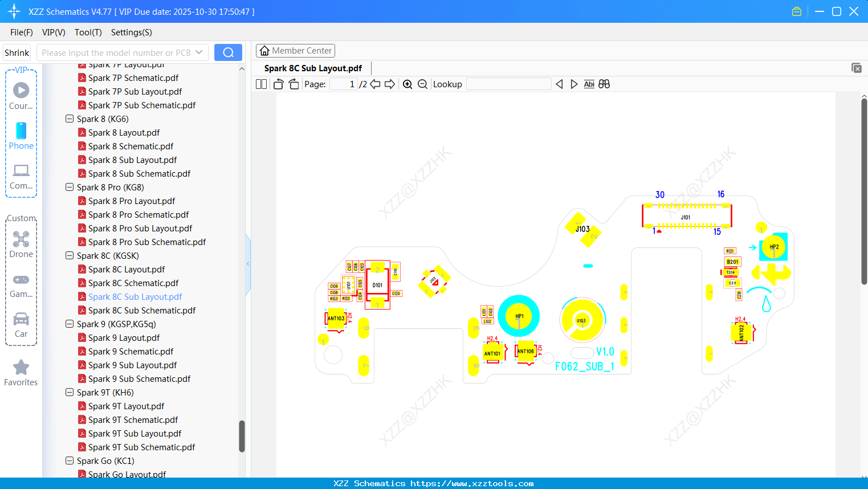Collapse the Spark 8 (KG6) tree node
This screenshot has height=489, width=868.
[69, 119]
